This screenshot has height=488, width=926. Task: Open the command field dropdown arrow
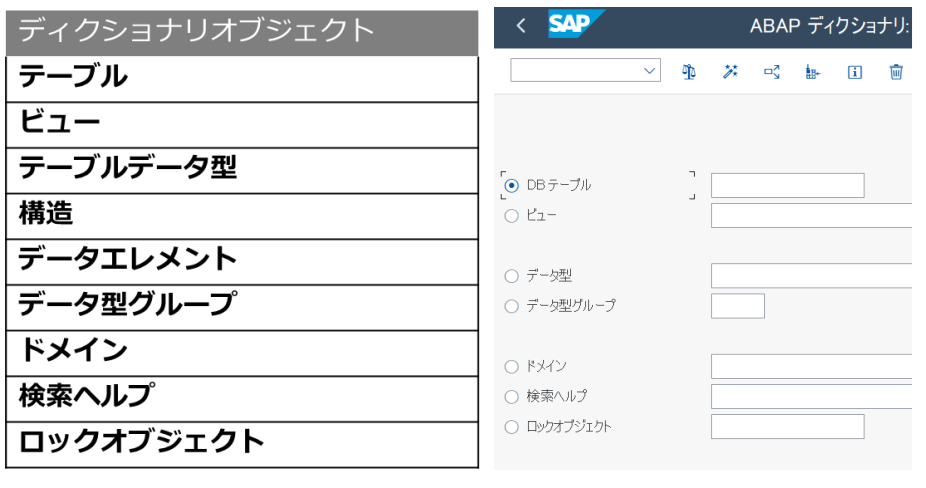pos(649,71)
